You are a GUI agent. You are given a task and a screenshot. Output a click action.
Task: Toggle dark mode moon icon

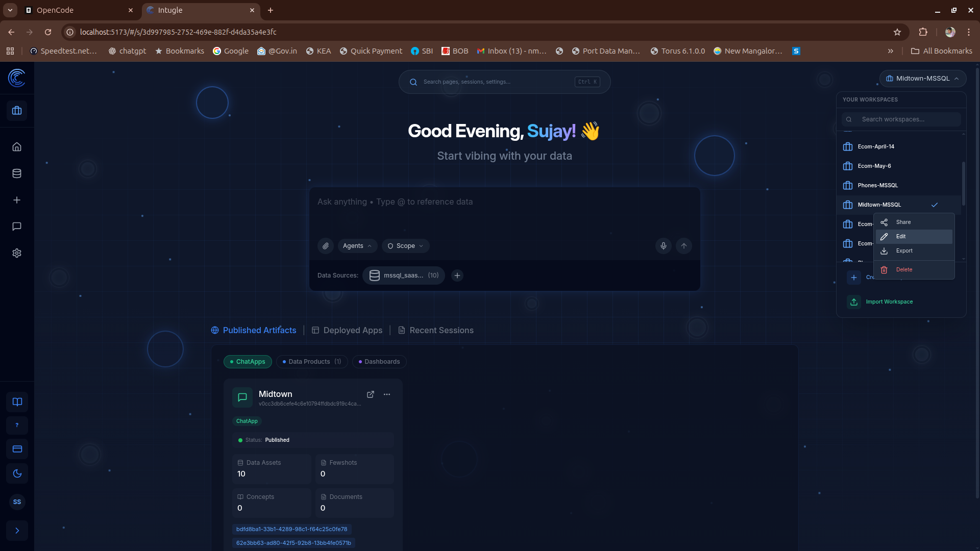click(x=17, y=473)
